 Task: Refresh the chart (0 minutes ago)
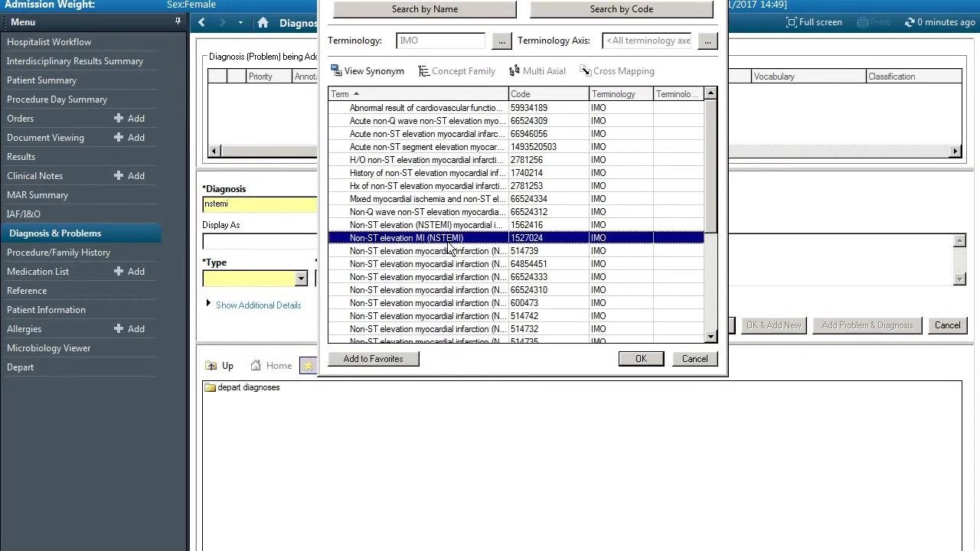point(939,22)
